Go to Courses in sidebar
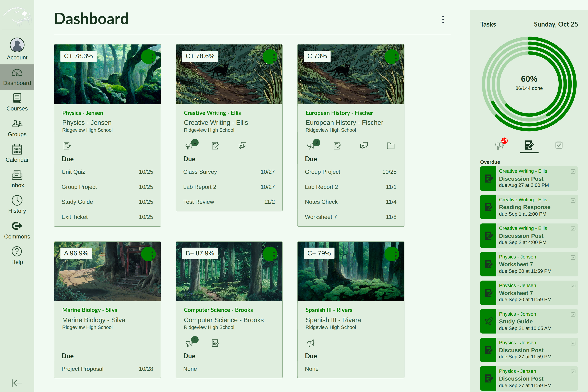Screen dimensions: 588x392 tap(17, 102)
